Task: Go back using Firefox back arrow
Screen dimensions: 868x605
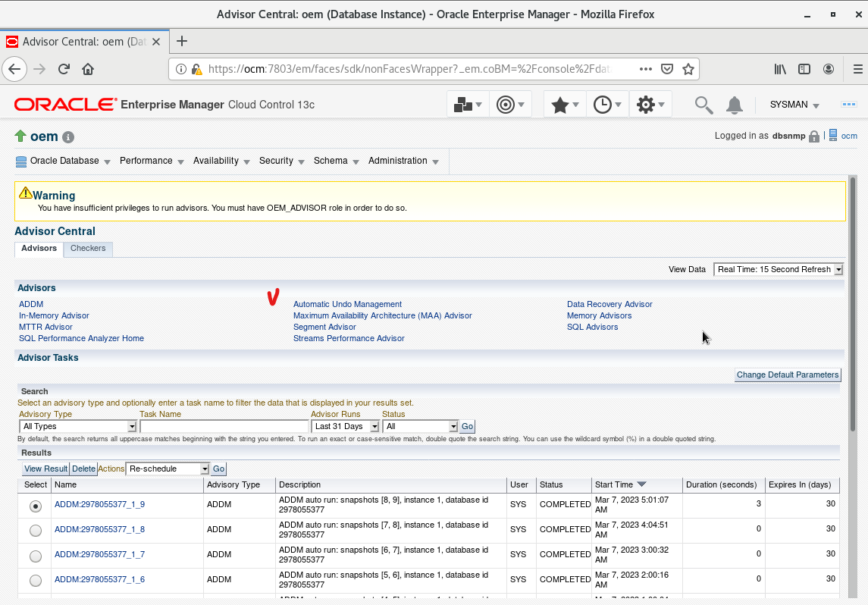Action: 14,69
